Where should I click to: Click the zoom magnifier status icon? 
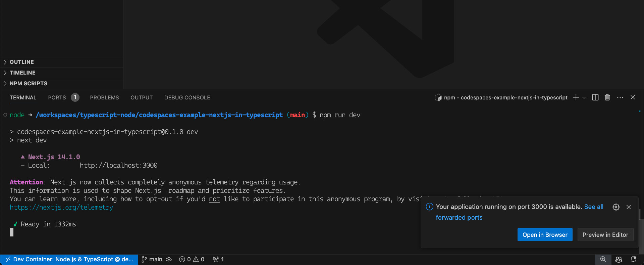(x=603, y=259)
